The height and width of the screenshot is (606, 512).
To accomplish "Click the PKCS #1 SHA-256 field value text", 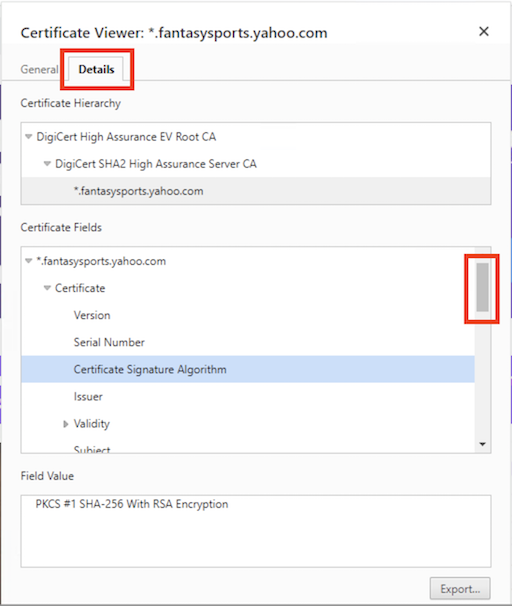I will coord(132,504).
